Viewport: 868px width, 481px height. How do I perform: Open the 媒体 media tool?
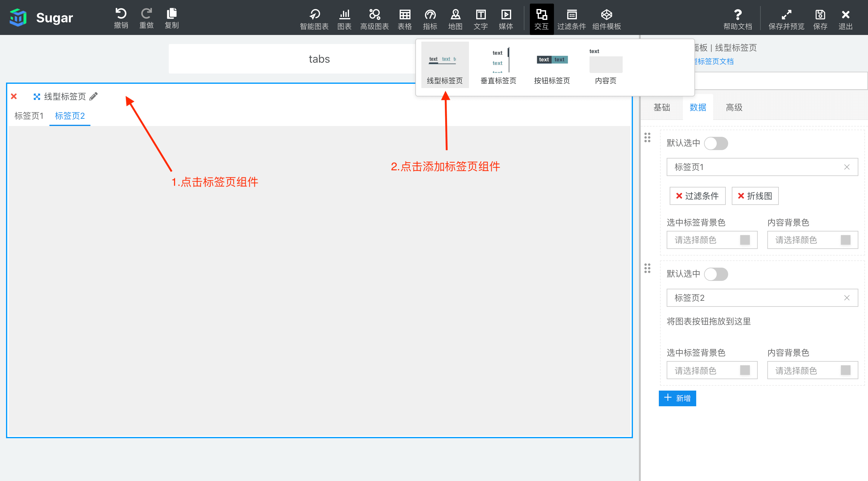coord(506,19)
